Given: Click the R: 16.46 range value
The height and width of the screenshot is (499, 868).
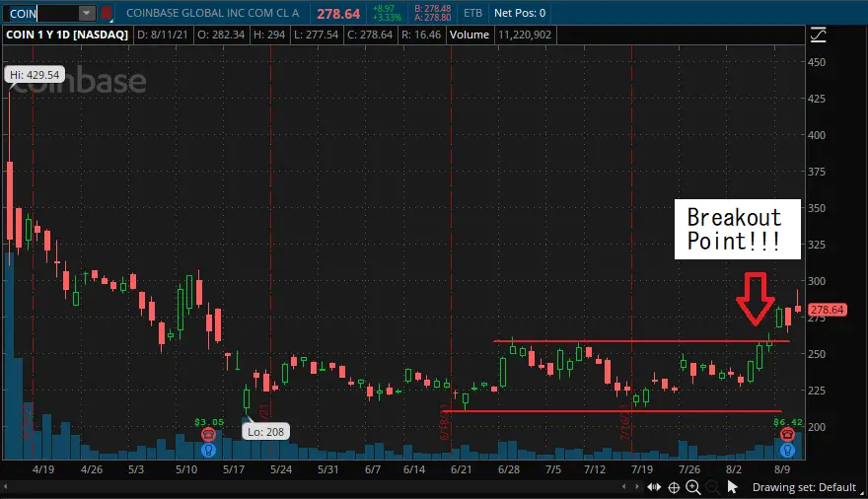Looking at the screenshot, I should [421, 35].
